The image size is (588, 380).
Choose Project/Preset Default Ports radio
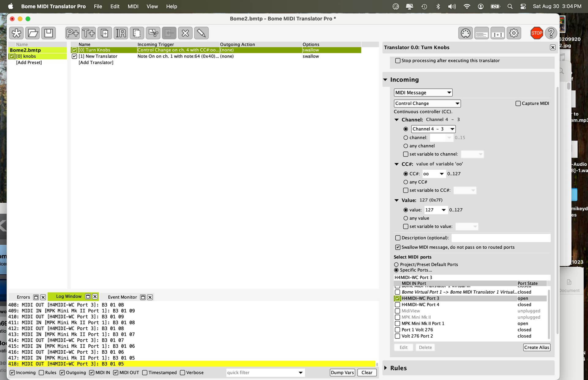pyautogui.click(x=396, y=265)
